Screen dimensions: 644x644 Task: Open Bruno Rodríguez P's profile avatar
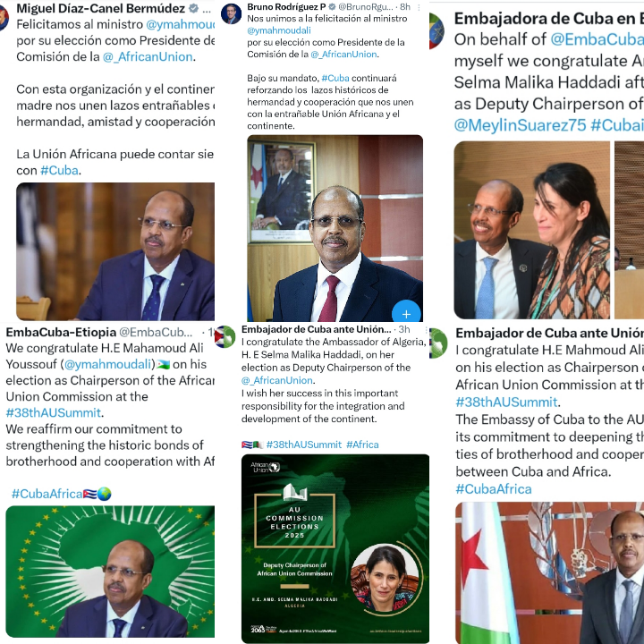point(231,13)
